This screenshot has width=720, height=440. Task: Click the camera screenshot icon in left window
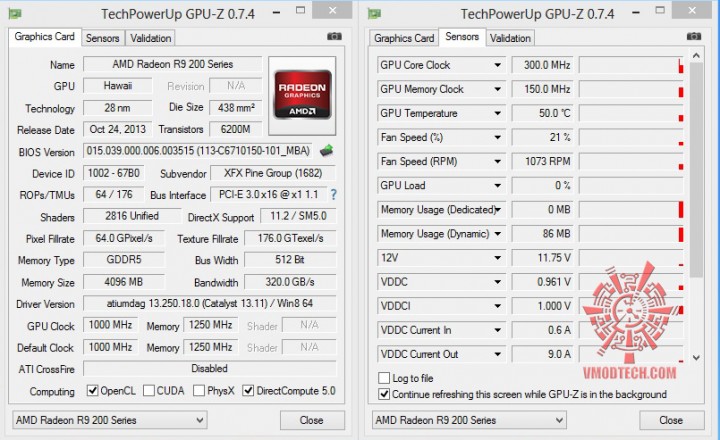[334, 36]
